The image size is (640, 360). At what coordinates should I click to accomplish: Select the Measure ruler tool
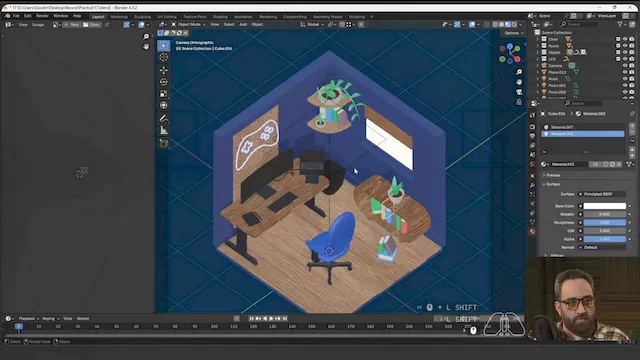pyautogui.click(x=164, y=131)
